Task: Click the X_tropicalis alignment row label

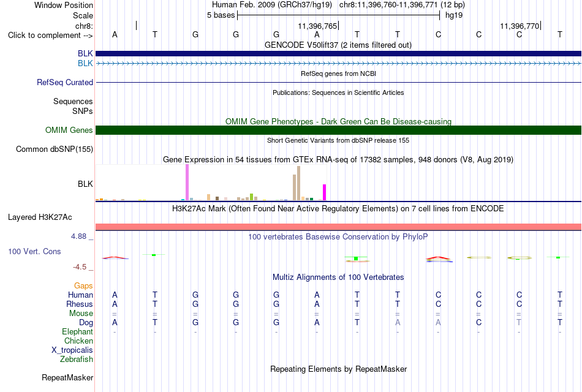Action: point(72,350)
